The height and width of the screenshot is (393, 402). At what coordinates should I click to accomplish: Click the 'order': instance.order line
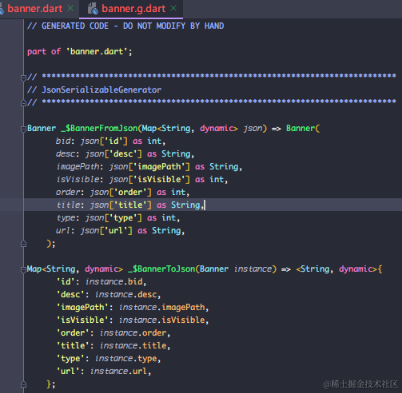(x=113, y=333)
